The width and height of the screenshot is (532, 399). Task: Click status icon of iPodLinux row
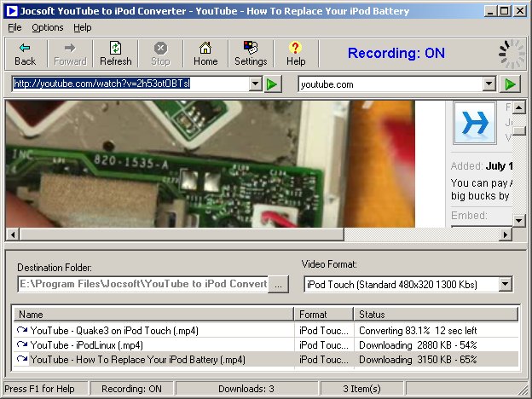click(x=22, y=344)
